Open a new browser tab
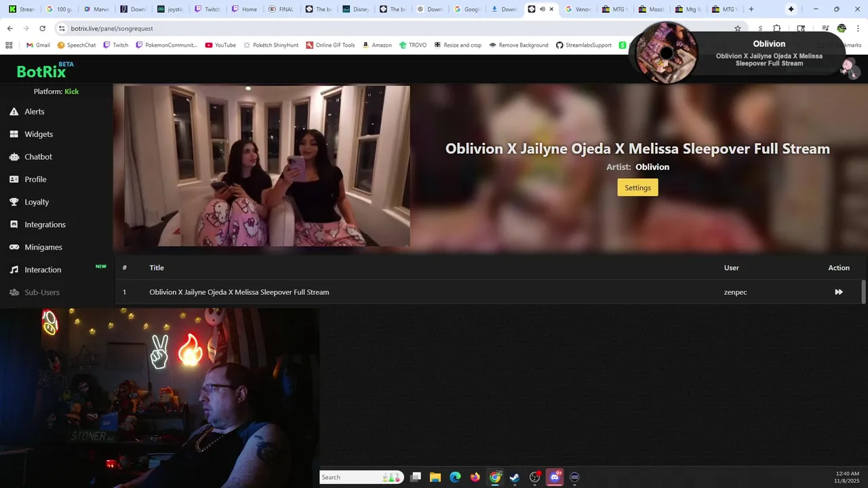The height and width of the screenshot is (488, 868). tap(751, 9)
